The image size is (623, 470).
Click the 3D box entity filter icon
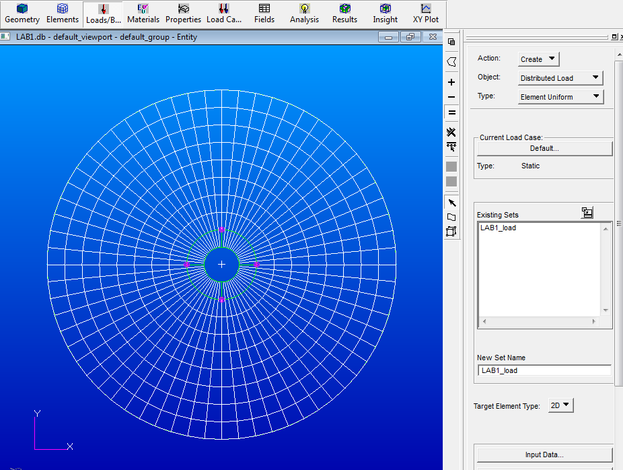click(x=452, y=231)
